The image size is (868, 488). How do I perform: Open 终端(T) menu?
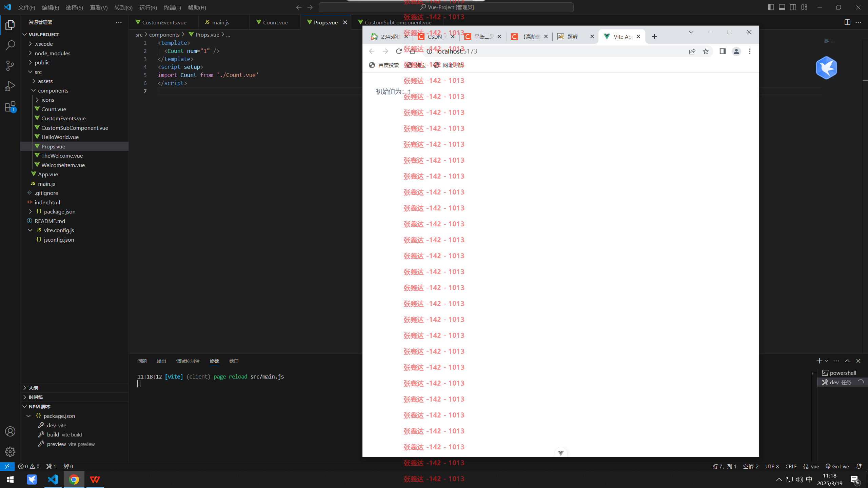(172, 7)
